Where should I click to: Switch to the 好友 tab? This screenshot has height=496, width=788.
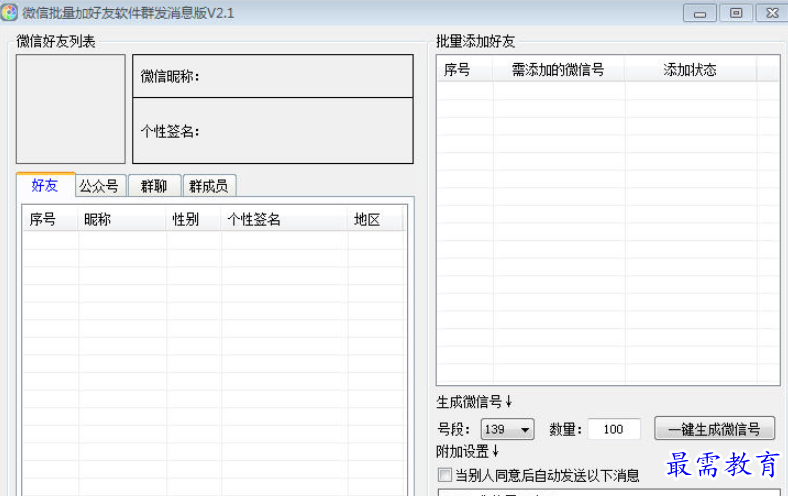click(45, 185)
